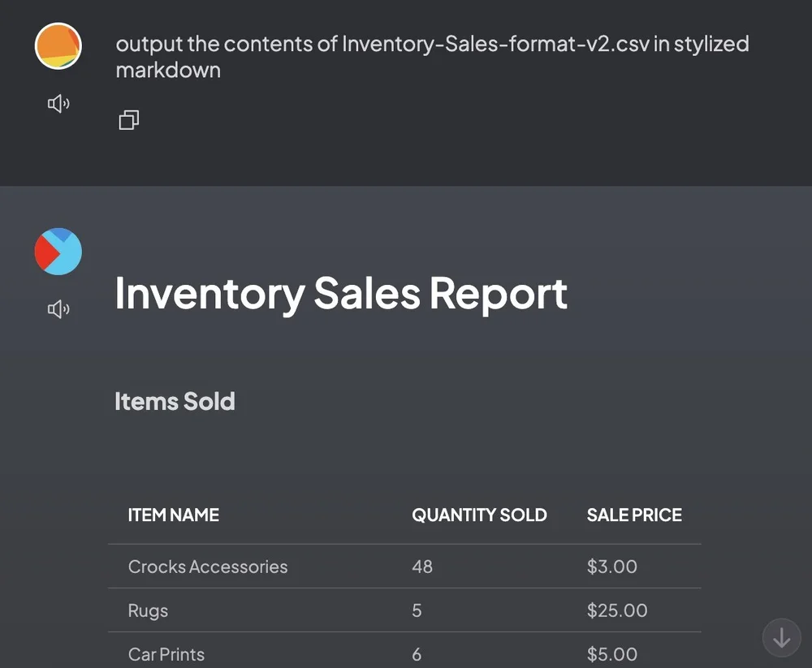Image resolution: width=812 pixels, height=668 pixels.
Task: Select the Crocks Accessories table cell
Action: (208, 567)
